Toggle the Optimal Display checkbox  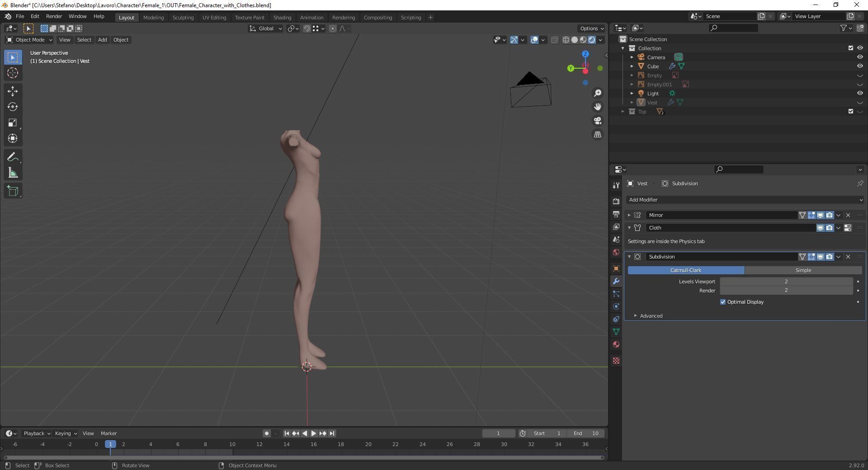coord(723,302)
